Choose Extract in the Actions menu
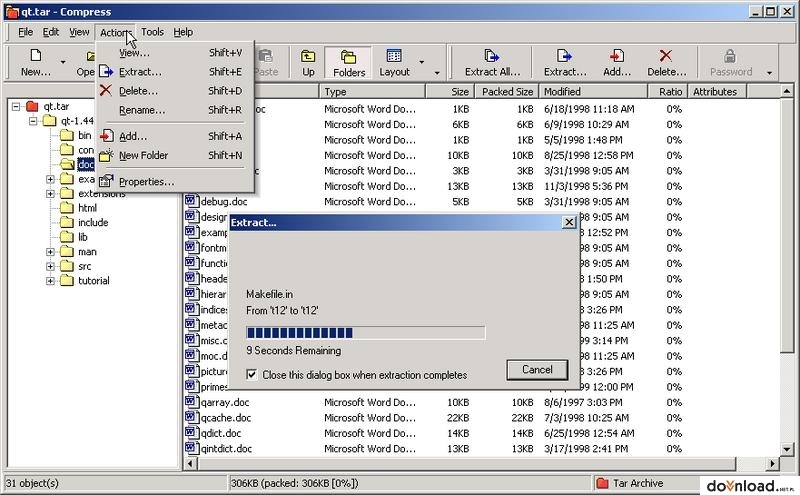This screenshot has height=495, width=800. (x=174, y=72)
